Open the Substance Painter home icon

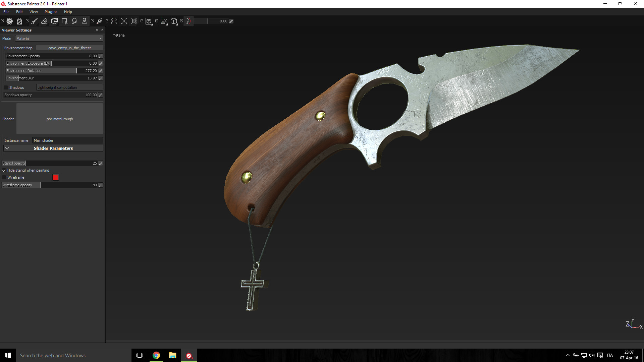[x=9, y=21]
